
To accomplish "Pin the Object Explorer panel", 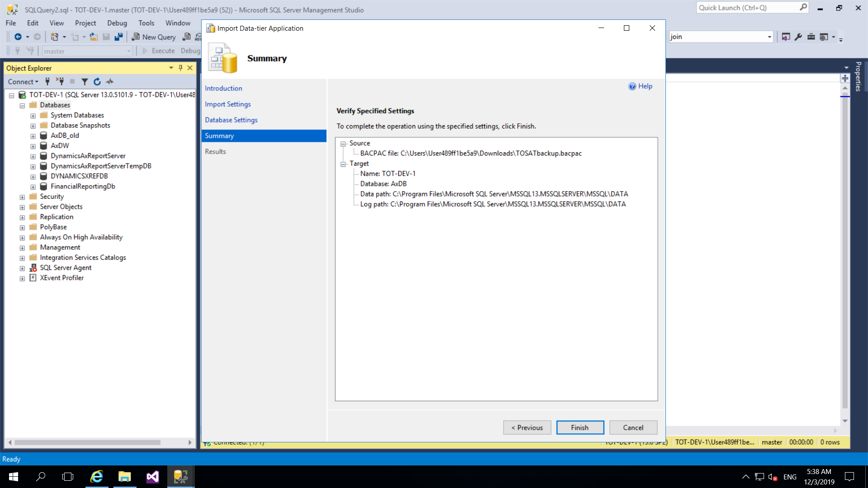I will (180, 68).
